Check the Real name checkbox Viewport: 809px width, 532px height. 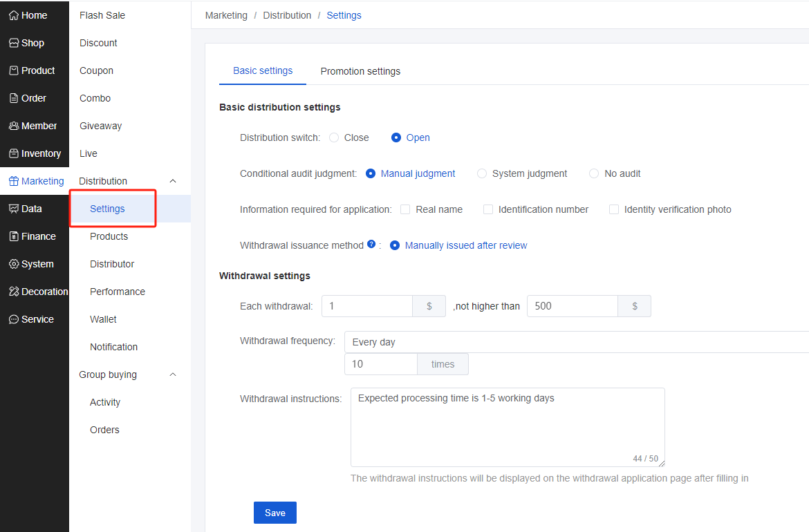(x=405, y=209)
